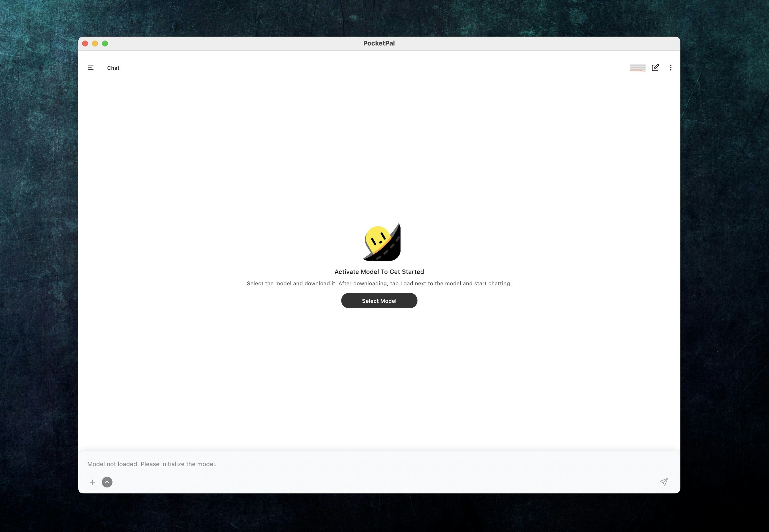Open the three-dot more options menu

point(671,68)
